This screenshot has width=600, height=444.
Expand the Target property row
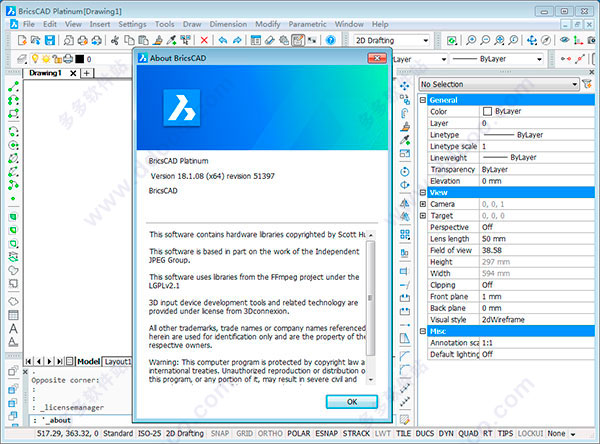pos(423,215)
